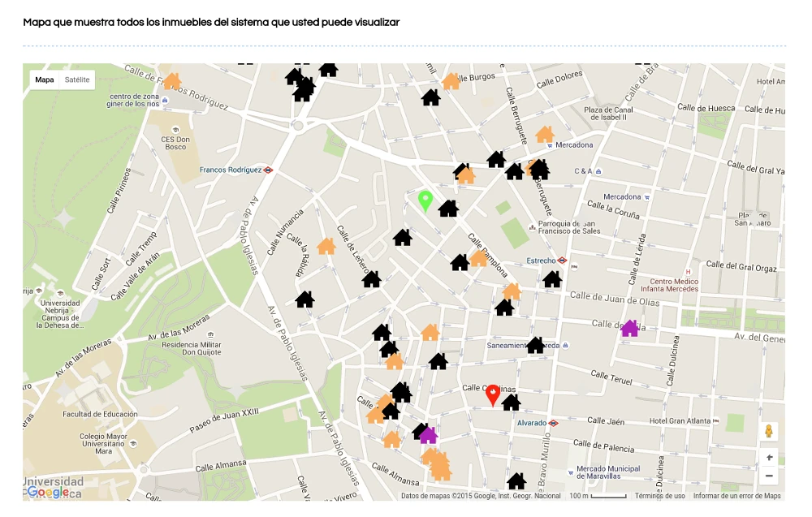This screenshot has width=812, height=517.
Task: Select orange house beside Calle Burgos label
Action: tap(451, 81)
